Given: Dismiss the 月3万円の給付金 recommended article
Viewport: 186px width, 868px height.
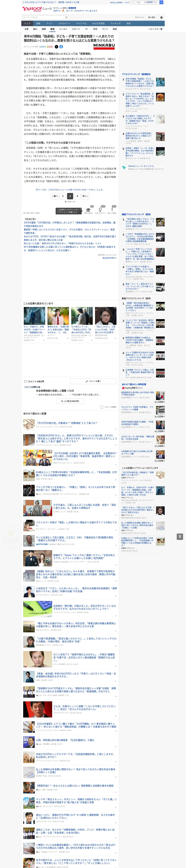Looking at the screenshot, I should 115,429.
